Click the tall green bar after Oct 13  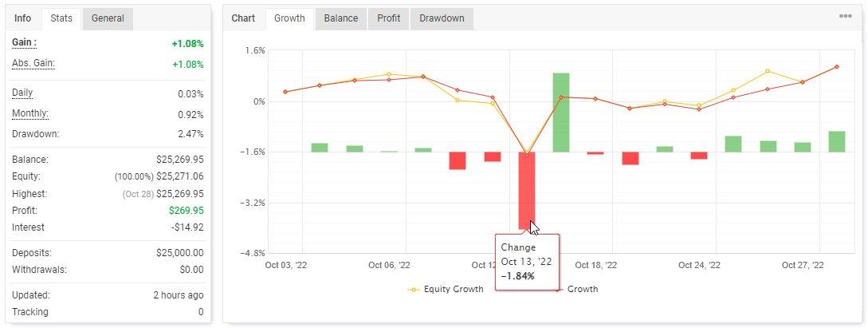(561, 113)
